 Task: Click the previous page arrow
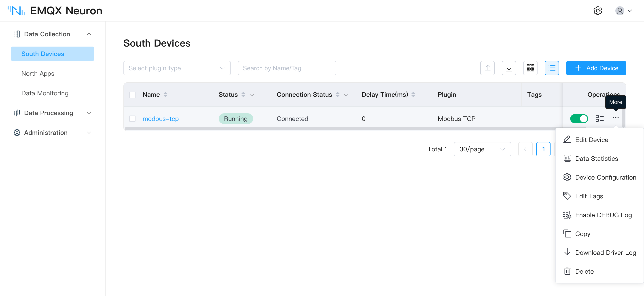[525, 149]
